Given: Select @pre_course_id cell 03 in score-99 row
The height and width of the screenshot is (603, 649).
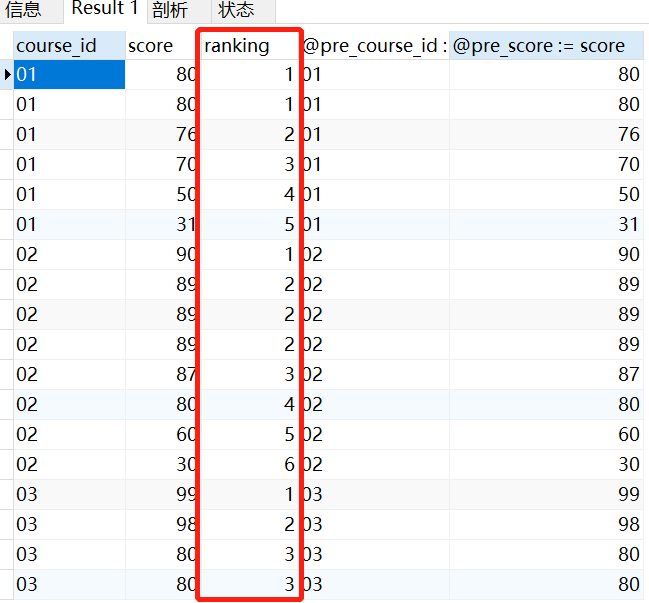Looking at the screenshot, I should 376,495.
